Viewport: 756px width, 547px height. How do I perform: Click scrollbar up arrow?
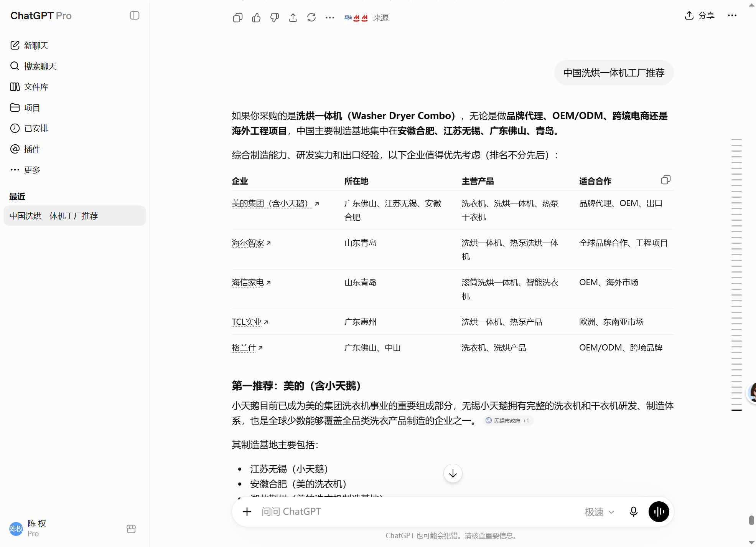[x=752, y=5]
